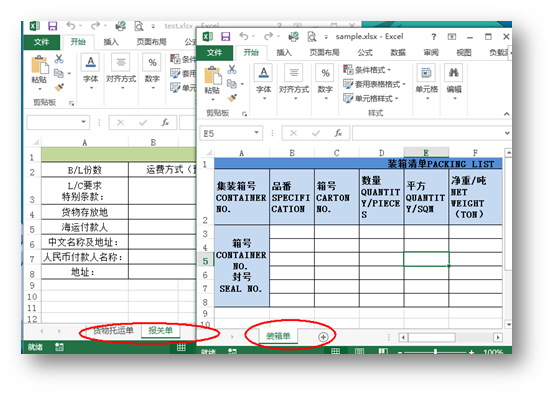Open 文件 tab in sample.xlsx
The height and width of the screenshot is (396, 554).
click(214, 53)
